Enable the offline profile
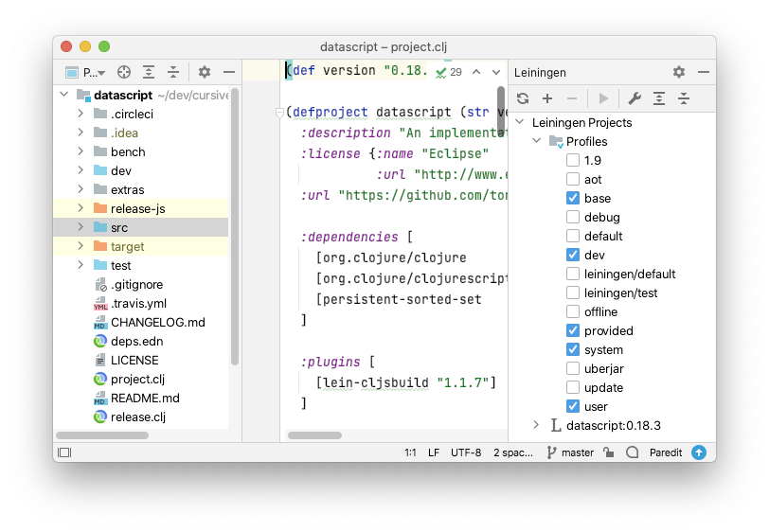The height and width of the screenshot is (532, 769). (x=572, y=311)
